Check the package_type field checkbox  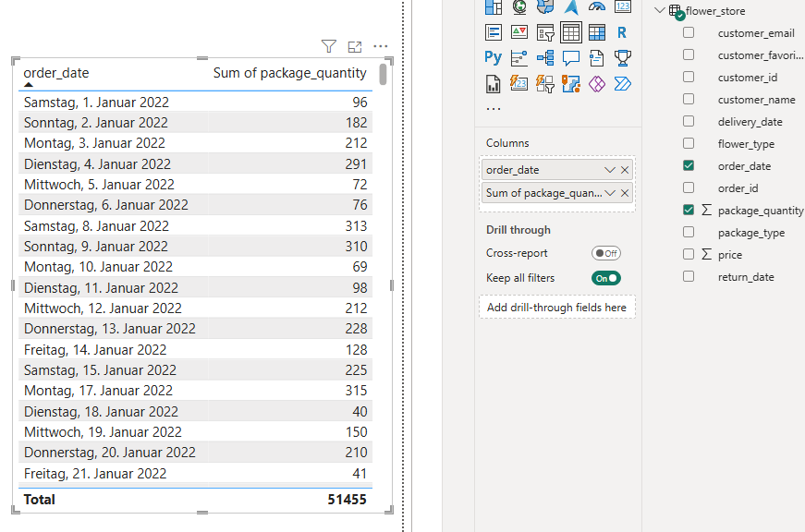click(x=689, y=232)
